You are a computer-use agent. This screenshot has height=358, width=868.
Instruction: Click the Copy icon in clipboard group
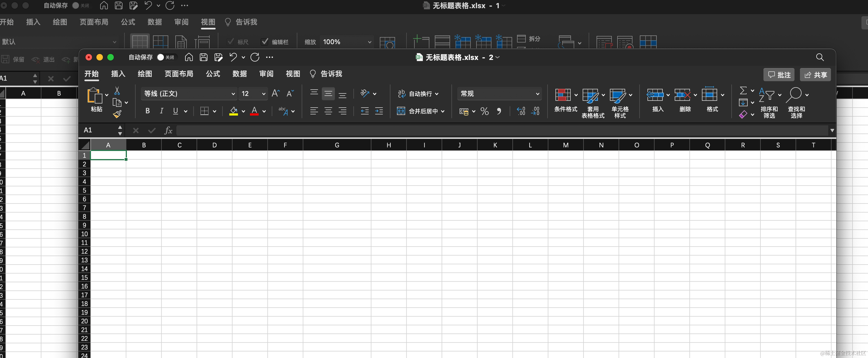tap(117, 103)
